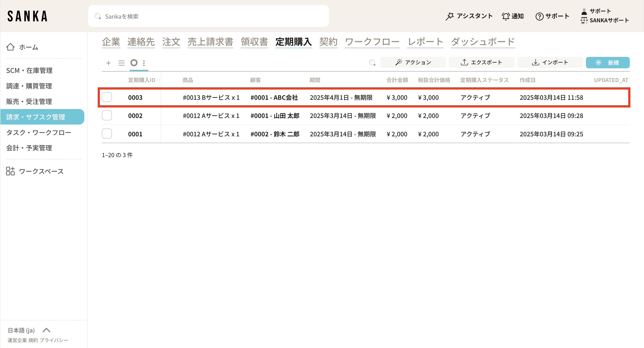Viewport: 644px width, 348px height.
Task: Open the アシスタント pin icon
Action: pos(449,16)
